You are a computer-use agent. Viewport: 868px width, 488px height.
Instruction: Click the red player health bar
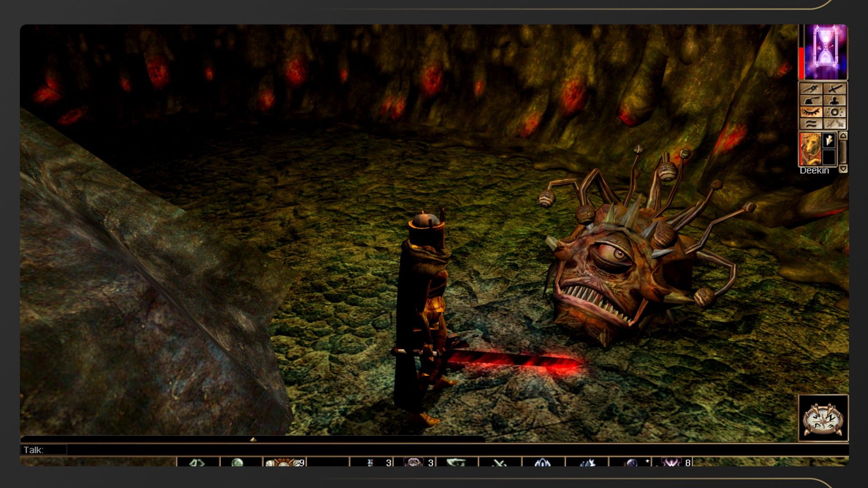tap(802, 63)
